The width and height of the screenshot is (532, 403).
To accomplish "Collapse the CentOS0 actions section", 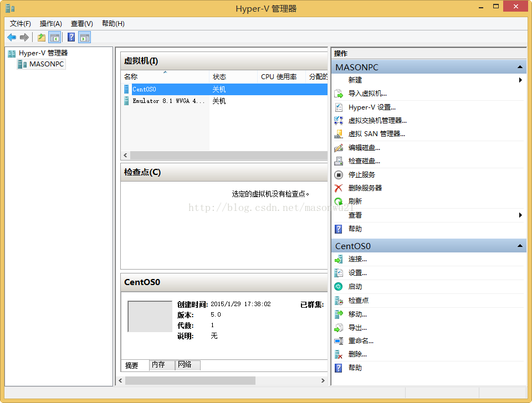I will click(520, 246).
